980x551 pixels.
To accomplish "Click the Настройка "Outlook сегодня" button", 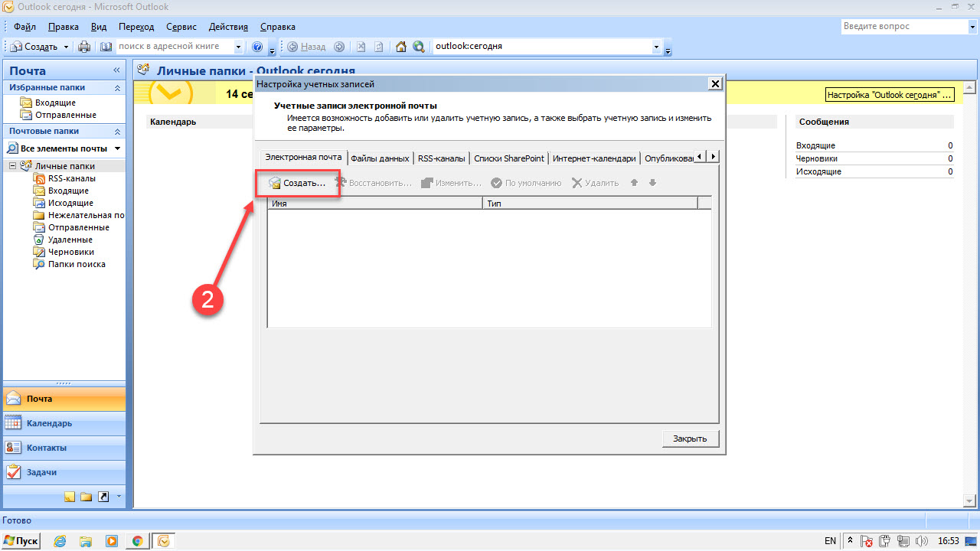I will tap(891, 96).
